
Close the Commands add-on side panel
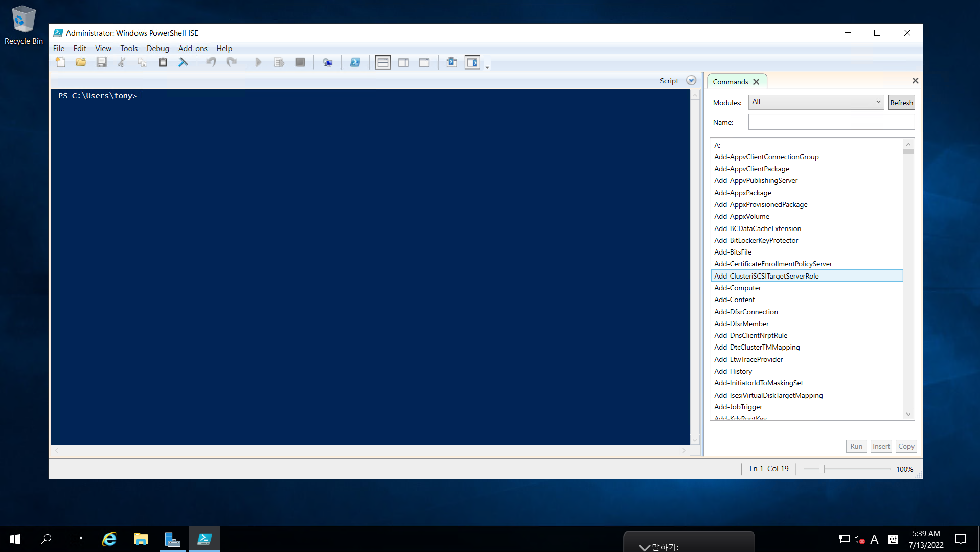(915, 80)
